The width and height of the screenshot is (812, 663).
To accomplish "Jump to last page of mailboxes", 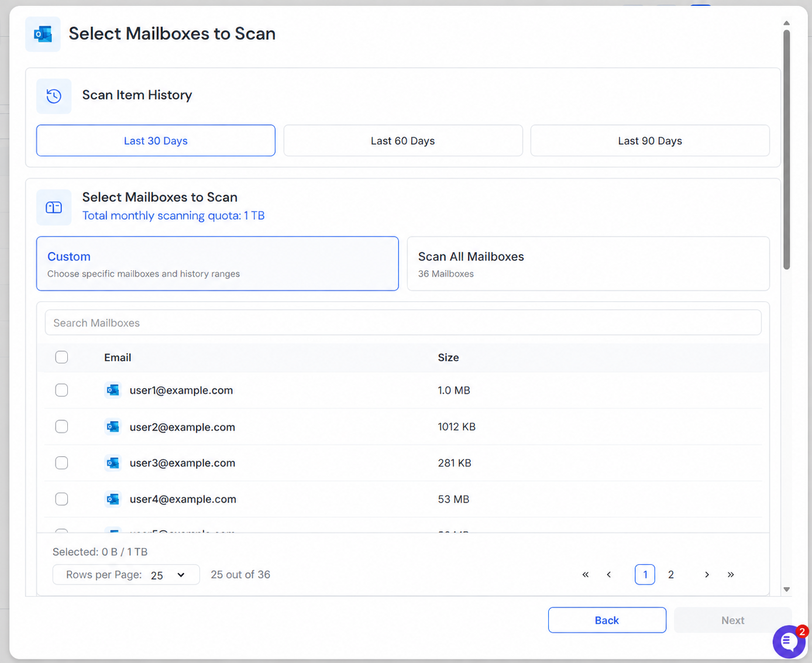I will pyautogui.click(x=731, y=575).
